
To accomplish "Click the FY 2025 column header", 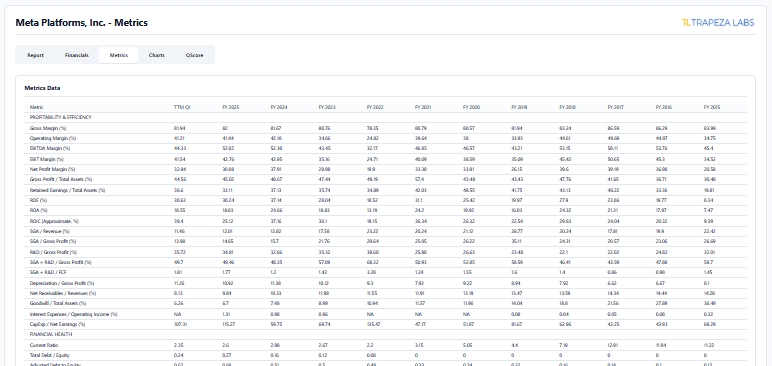I will [230, 107].
